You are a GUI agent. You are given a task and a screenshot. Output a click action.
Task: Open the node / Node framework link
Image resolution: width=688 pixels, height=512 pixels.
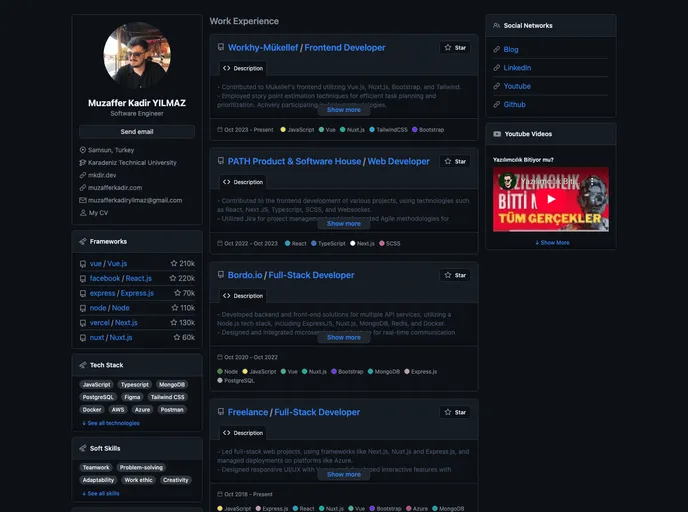[x=109, y=308]
